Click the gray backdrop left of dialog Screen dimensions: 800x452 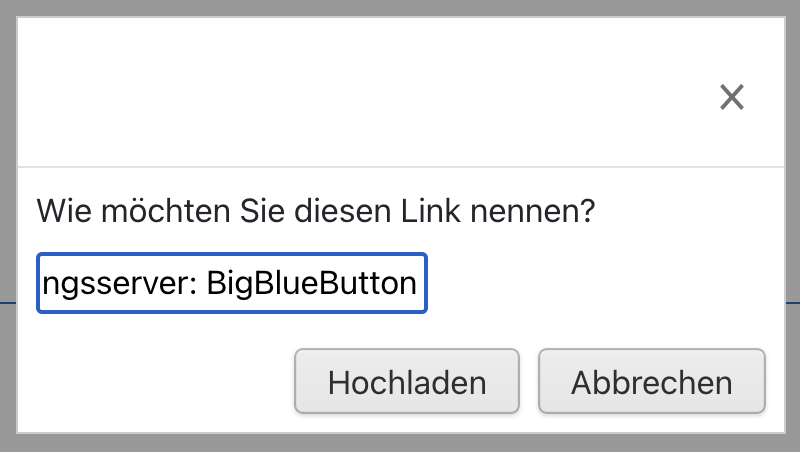8,226
